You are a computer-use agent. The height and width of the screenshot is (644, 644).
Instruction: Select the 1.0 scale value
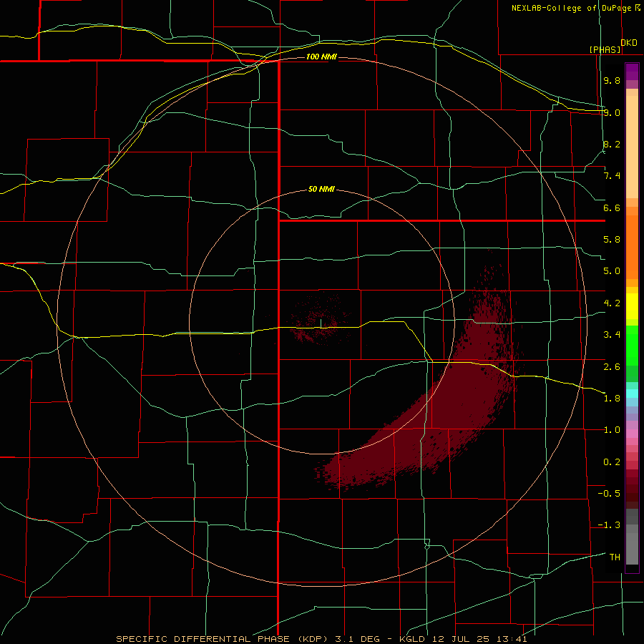(612, 430)
